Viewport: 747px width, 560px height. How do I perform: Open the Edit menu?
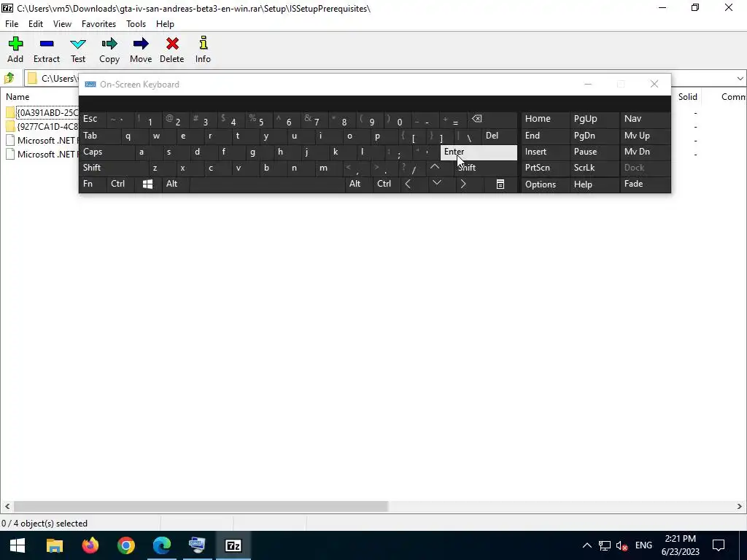[36, 24]
